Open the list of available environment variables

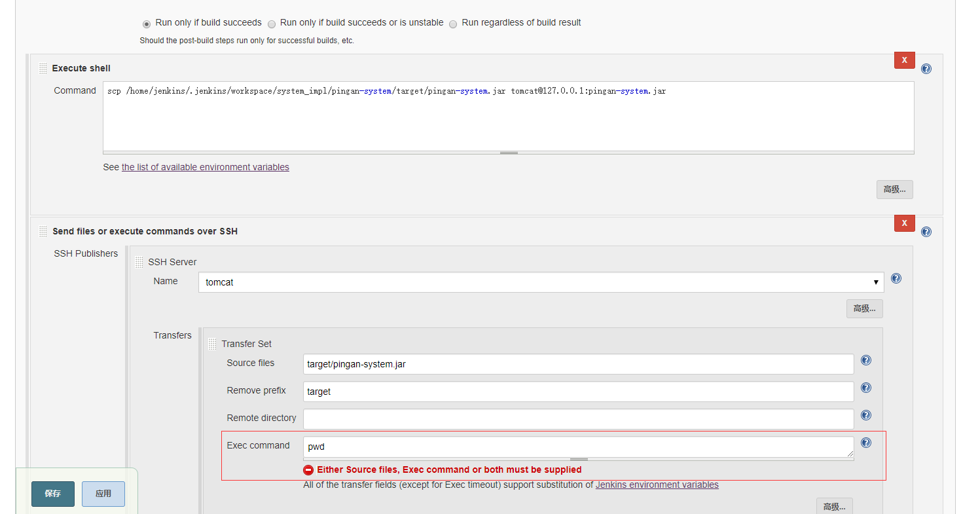pyautogui.click(x=205, y=167)
